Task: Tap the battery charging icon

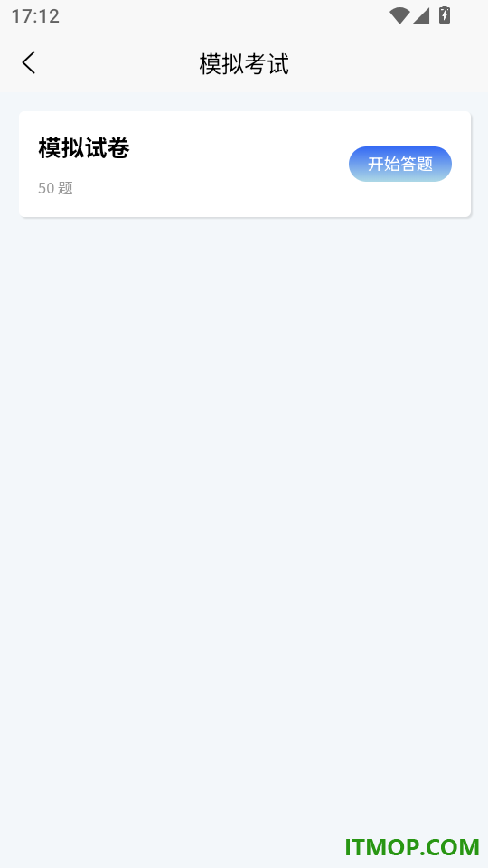Action: (x=445, y=15)
